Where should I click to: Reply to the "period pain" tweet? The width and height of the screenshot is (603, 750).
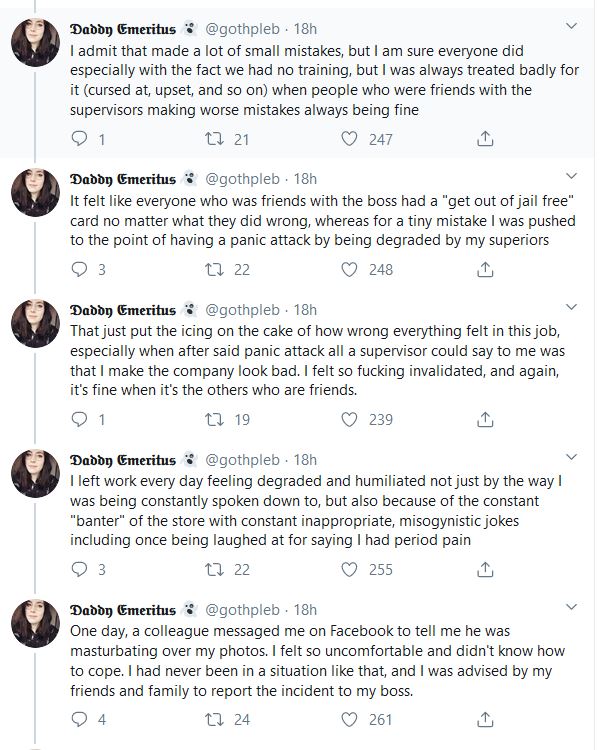pos(83,570)
